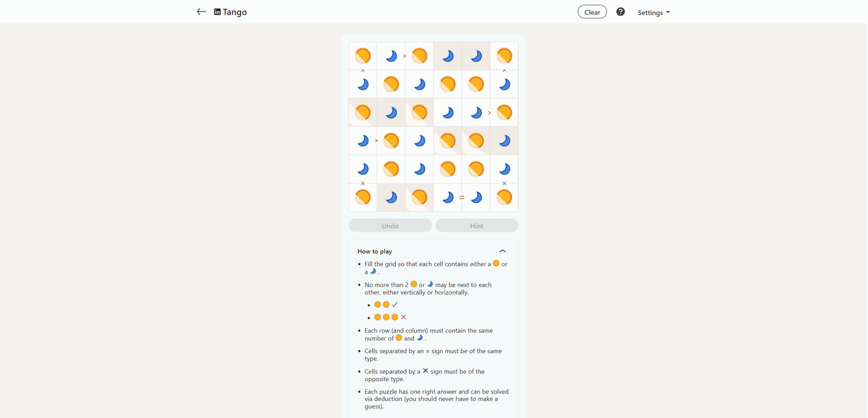
Task: Click the sun in the bottom-left grid cell
Action: pos(363,198)
